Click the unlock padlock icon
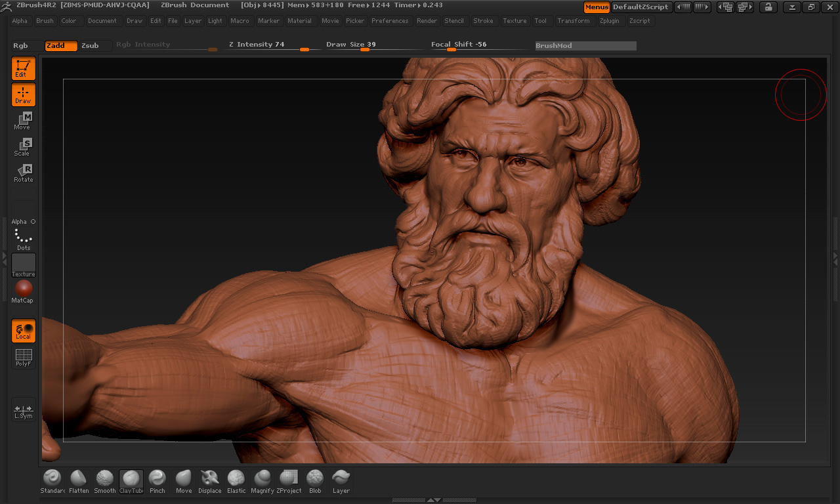The height and width of the screenshot is (504, 840). 768,7
